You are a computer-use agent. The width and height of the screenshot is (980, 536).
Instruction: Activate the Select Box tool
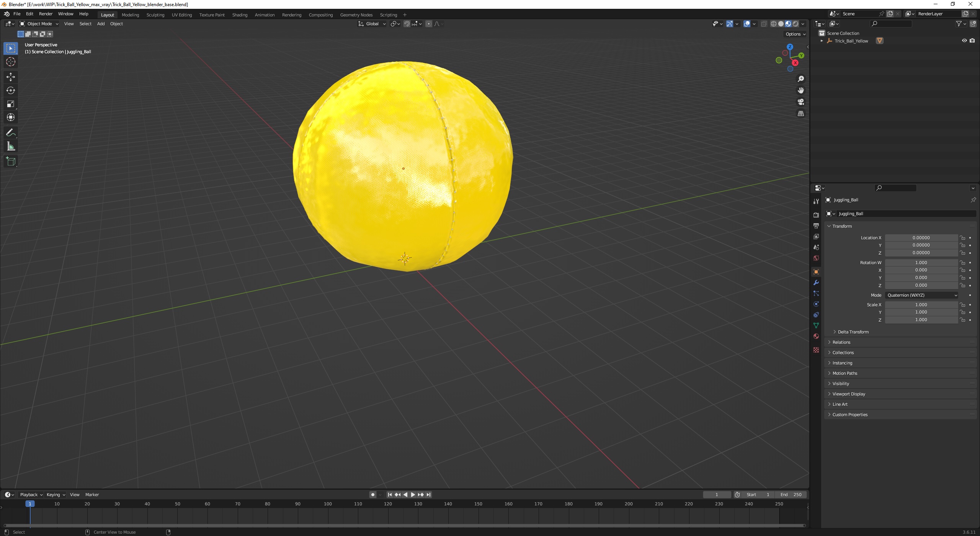tap(11, 48)
